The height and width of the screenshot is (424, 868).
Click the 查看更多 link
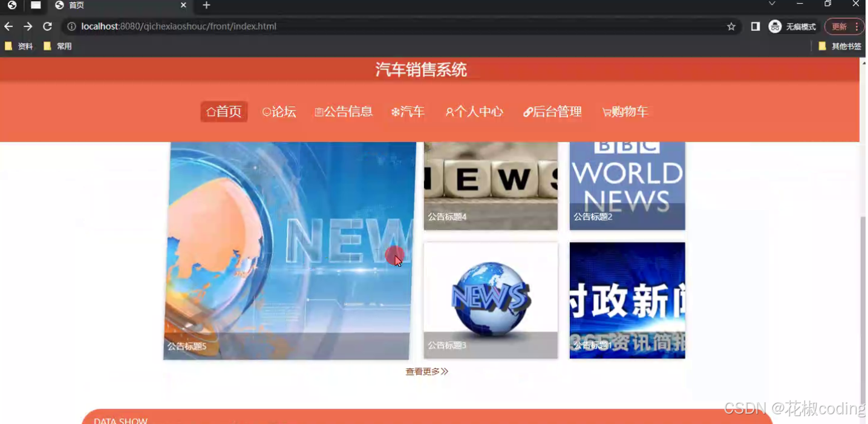tap(426, 371)
